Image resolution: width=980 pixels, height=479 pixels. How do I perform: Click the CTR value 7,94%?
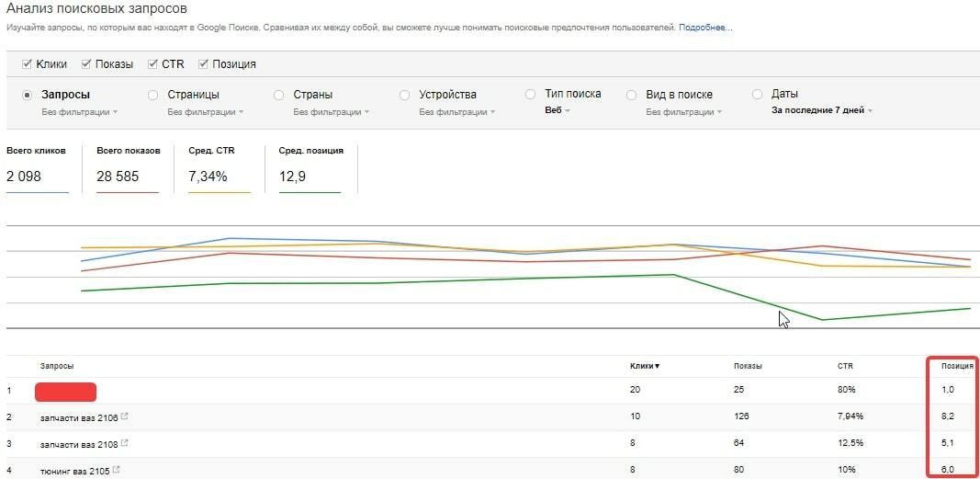(x=850, y=416)
